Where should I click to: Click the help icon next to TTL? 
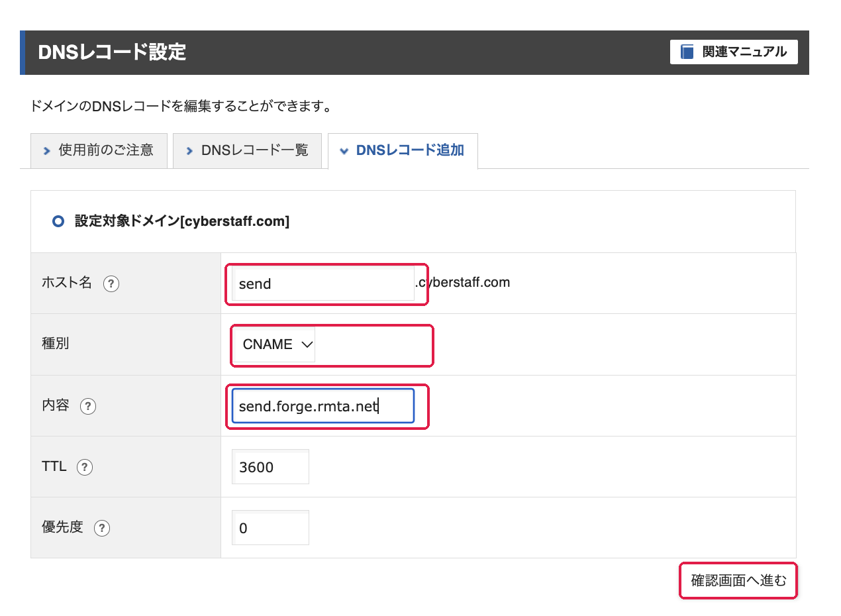point(85,467)
